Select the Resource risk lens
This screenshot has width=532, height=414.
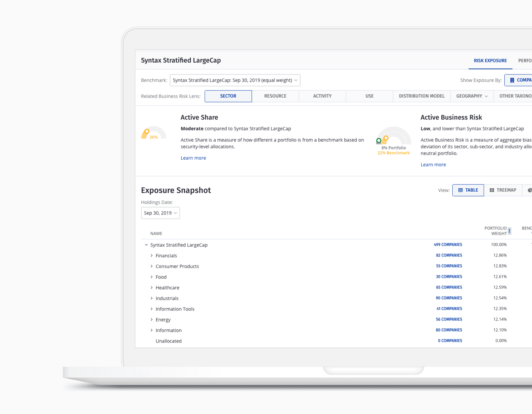click(x=275, y=96)
